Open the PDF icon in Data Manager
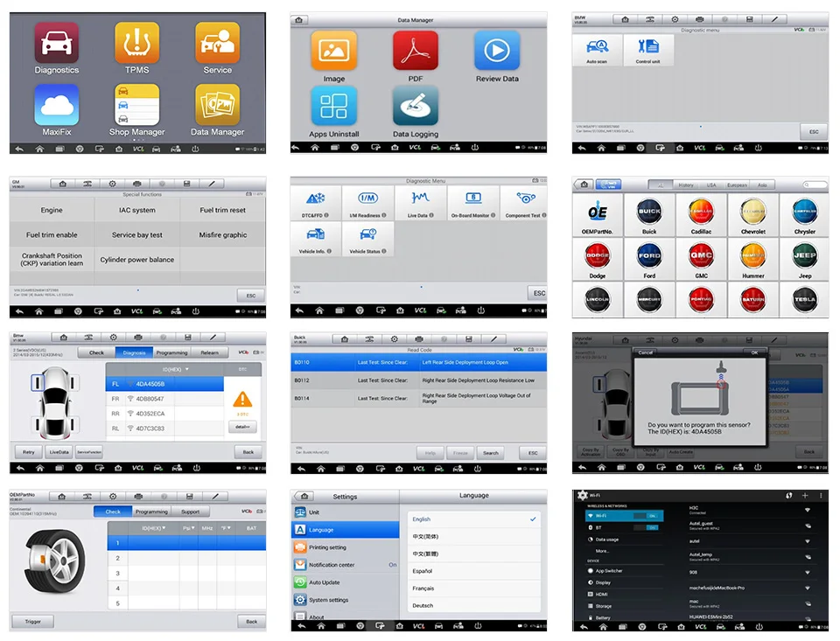840x641 pixels. (415, 51)
